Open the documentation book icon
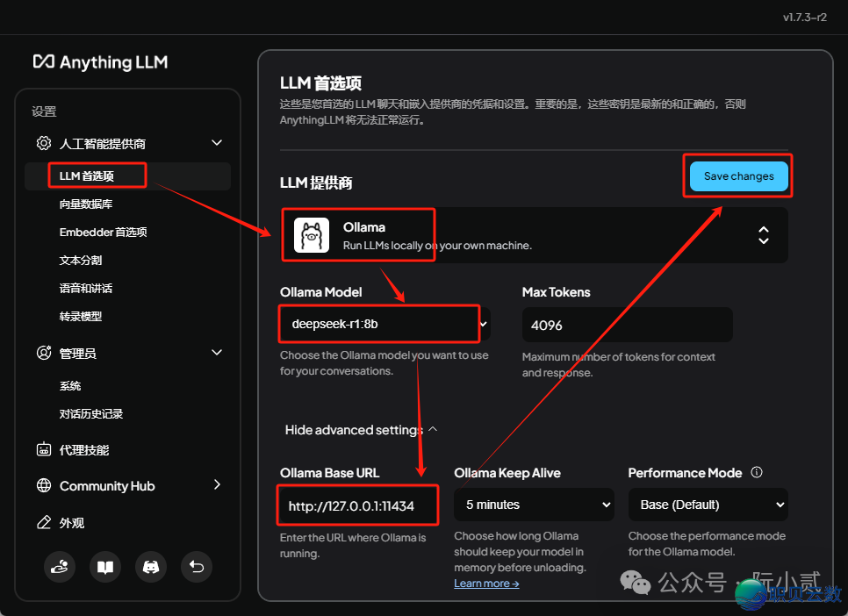 (105, 568)
